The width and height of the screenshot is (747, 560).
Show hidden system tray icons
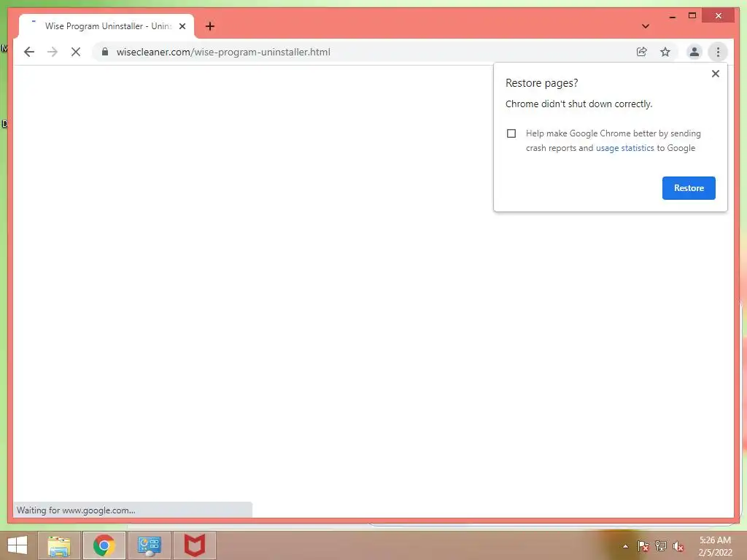[x=625, y=546]
